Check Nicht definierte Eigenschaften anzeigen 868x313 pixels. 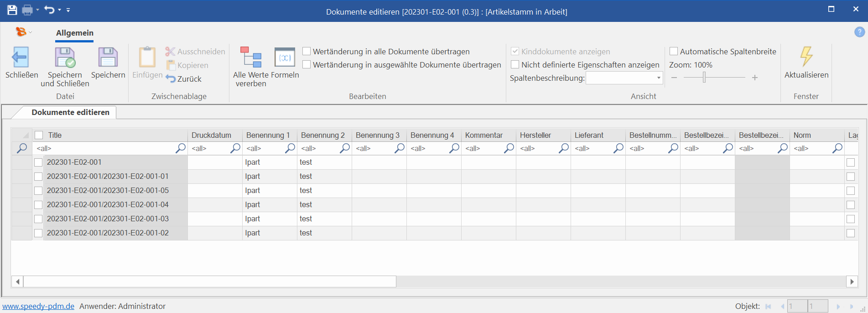[515, 65]
